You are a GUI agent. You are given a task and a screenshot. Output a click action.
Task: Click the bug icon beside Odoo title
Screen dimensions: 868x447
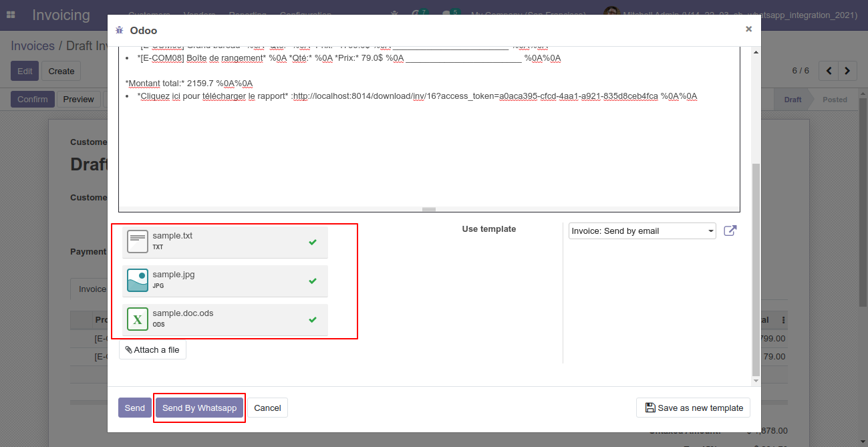120,30
